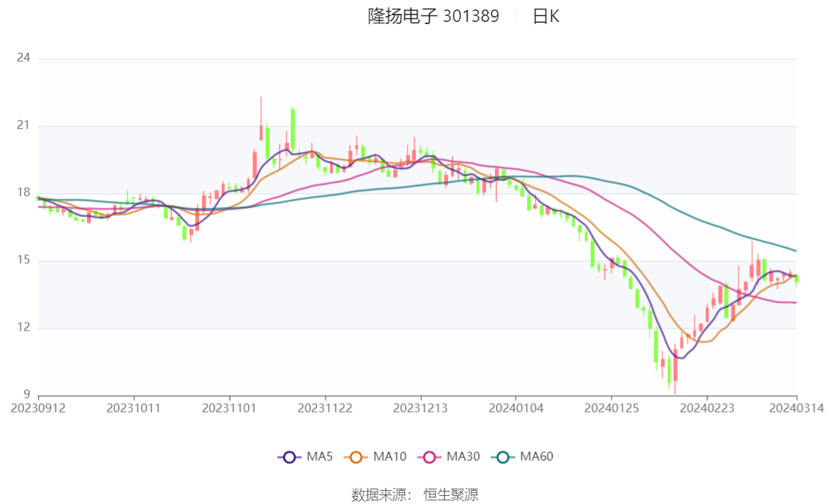Toggle the MA5 legend circle icon
This screenshot has height=504, width=830.
(x=289, y=457)
